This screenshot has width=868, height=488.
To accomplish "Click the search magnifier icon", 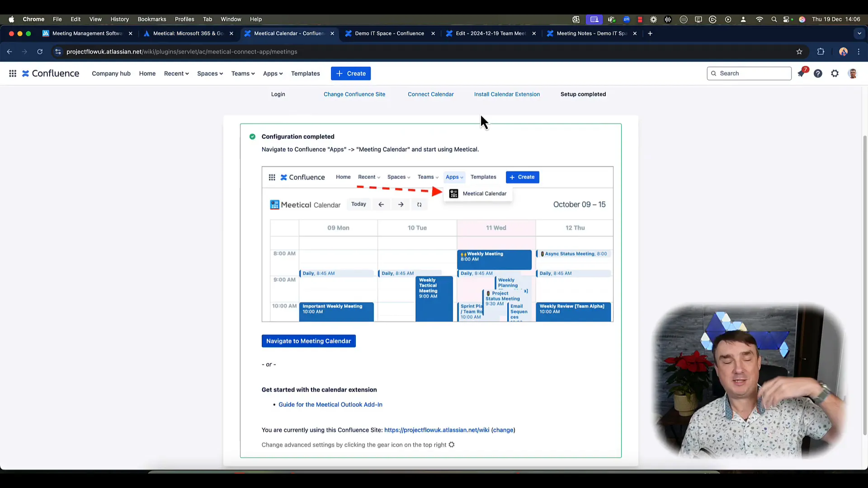I will tap(712, 73).
